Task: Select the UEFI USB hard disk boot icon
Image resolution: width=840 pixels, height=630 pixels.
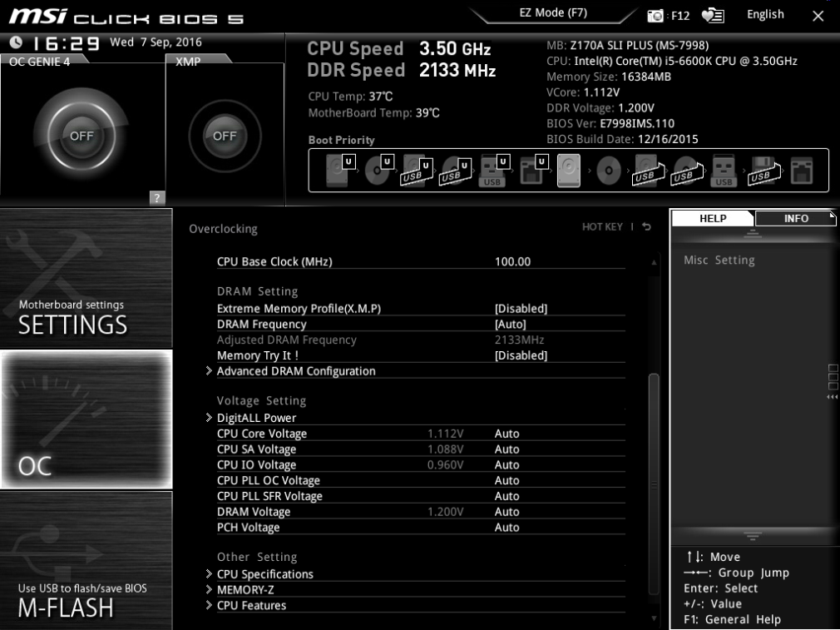Action: click(x=417, y=170)
